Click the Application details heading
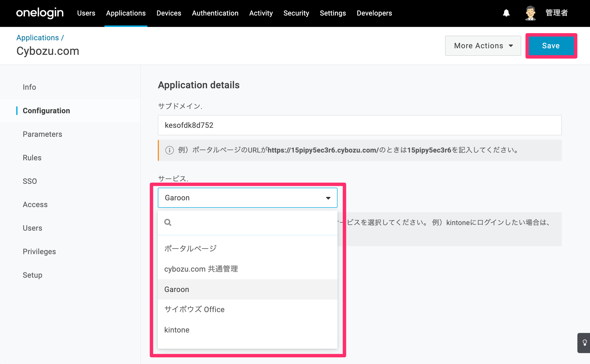This screenshot has width=590, height=364. click(x=199, y=85)
